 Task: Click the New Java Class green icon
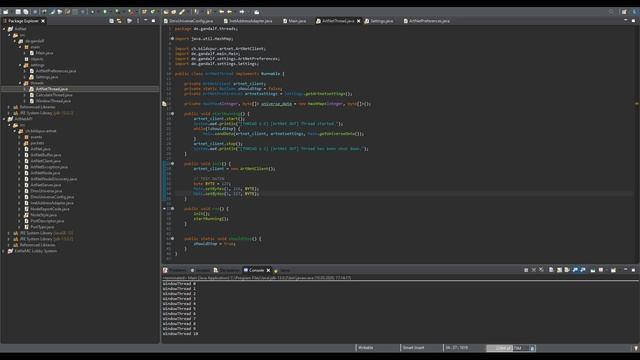pyautogui.click(x=153, y=12)
